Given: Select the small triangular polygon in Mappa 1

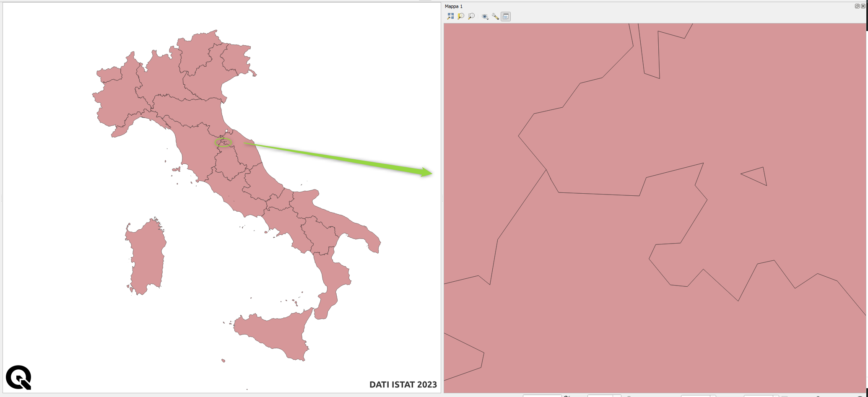Looking at the screenshot, I should click(757, 176).
